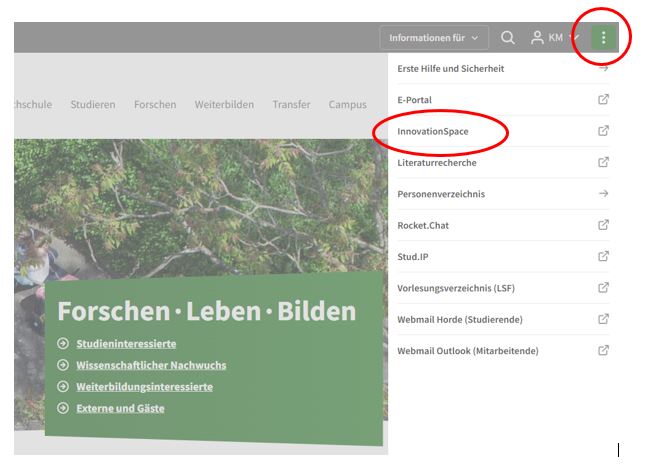The height and width of the screenshot is (473, 651).
Task: Click external link icon beside Stud.IP
Action: (x=603, y=256)
